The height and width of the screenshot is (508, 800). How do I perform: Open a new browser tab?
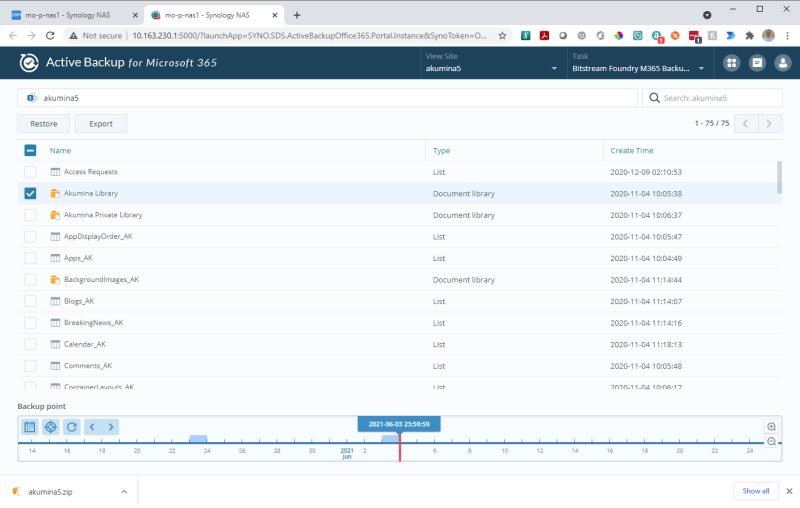point(297,15)
